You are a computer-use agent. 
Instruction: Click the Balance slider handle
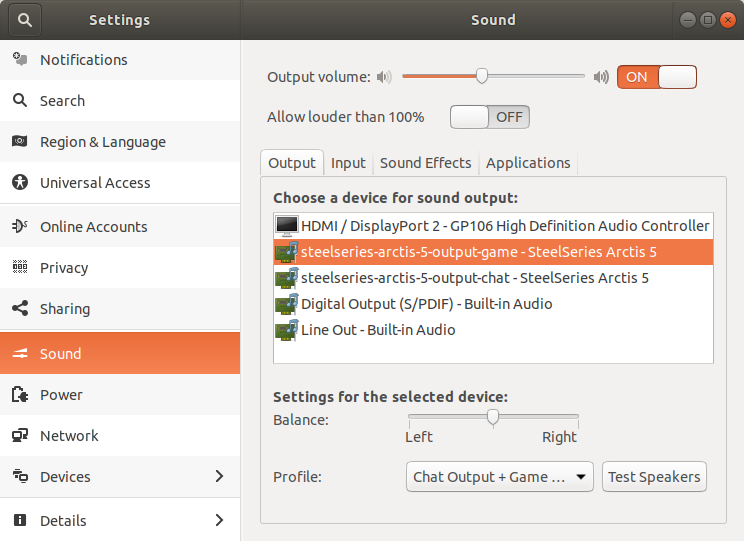[493, 417]
